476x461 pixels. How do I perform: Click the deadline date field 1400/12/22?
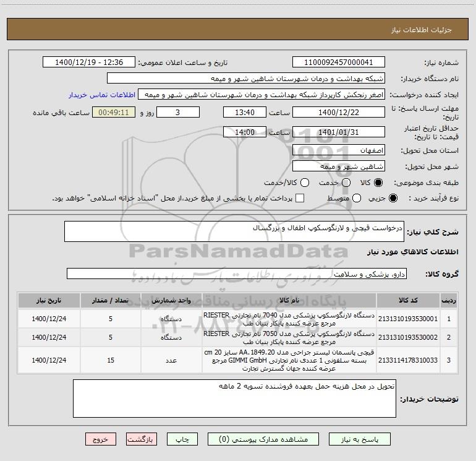(x=339, y=112)
